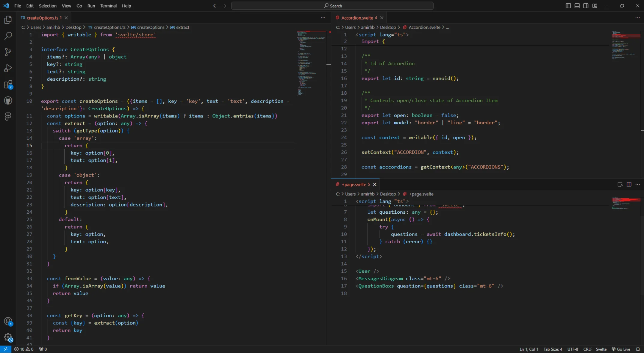Open the Terminal menu
The image size is (644, 353).
108,6
